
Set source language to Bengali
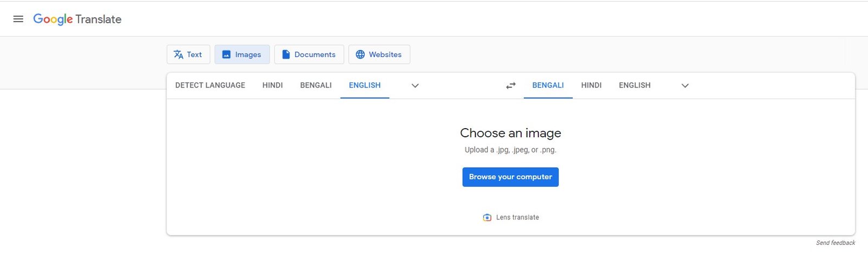[316, 85]
